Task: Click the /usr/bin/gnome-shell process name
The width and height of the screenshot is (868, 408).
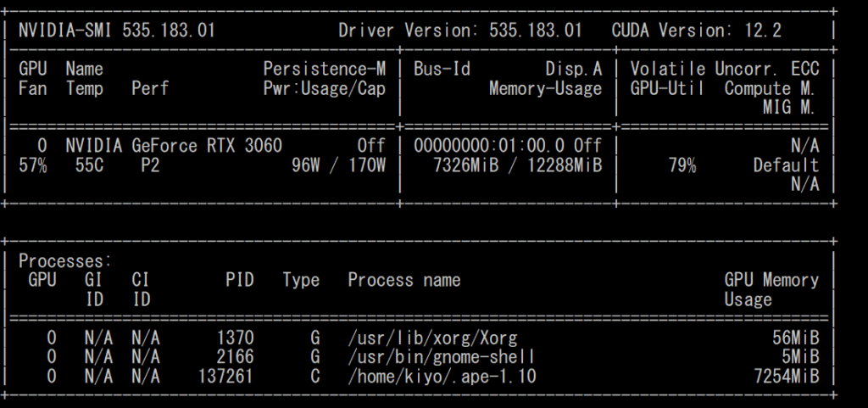Action: (x=442, y=356)
